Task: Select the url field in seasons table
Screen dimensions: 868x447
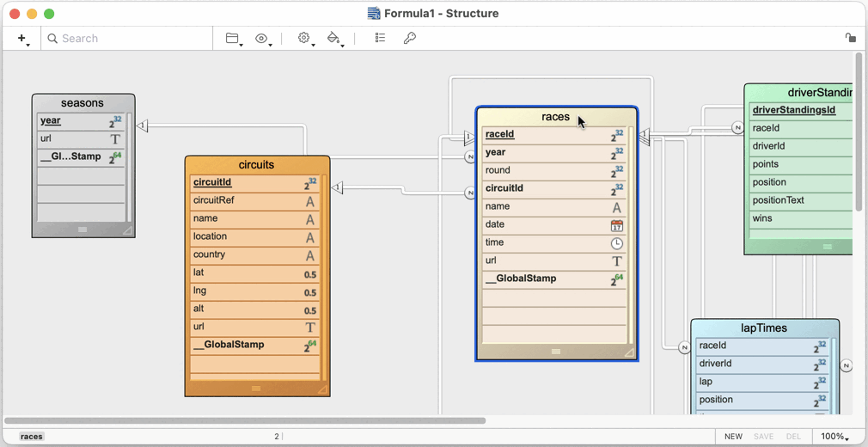Action: 82,138
